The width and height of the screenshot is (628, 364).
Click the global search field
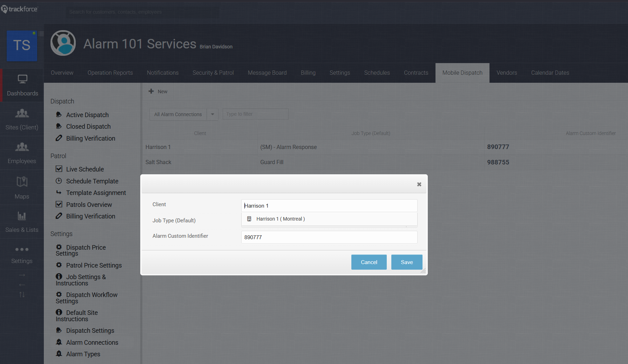pos(142,12)
